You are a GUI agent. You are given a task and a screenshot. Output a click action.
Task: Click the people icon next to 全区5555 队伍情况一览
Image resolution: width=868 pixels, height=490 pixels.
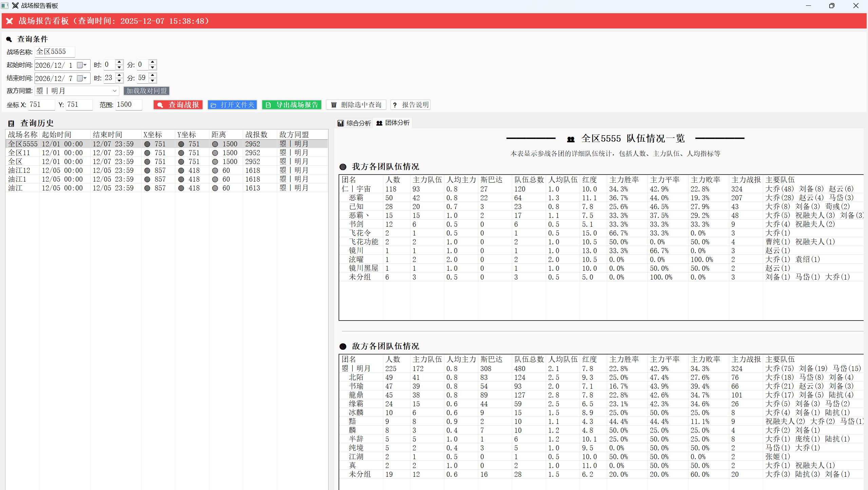(x=571, y=139)
